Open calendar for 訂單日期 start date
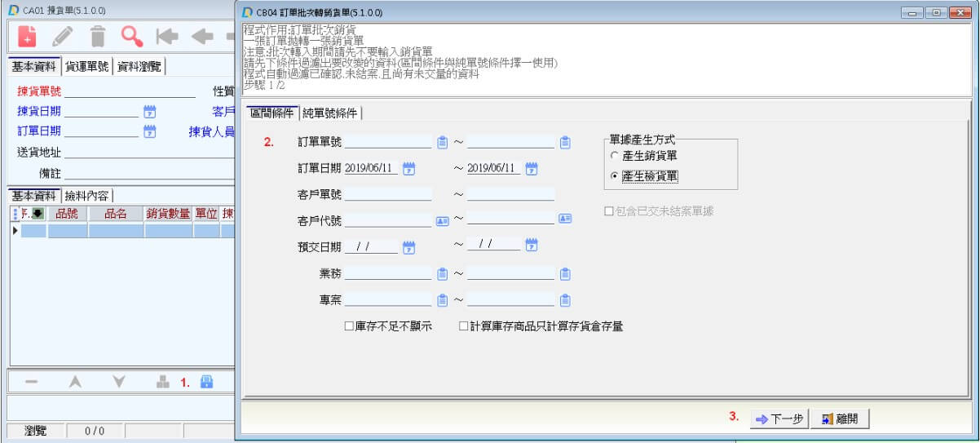 pyautogui.click(x=409, y=169)
